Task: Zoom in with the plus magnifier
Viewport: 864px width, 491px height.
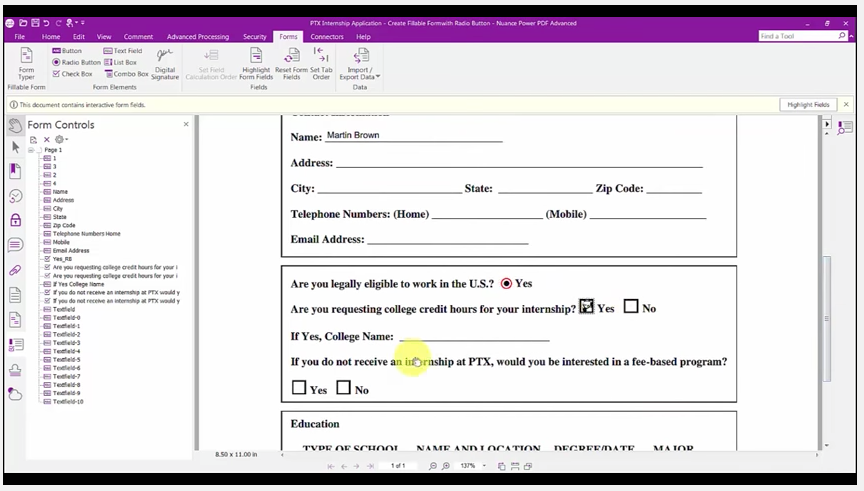Action: (446, 466)
